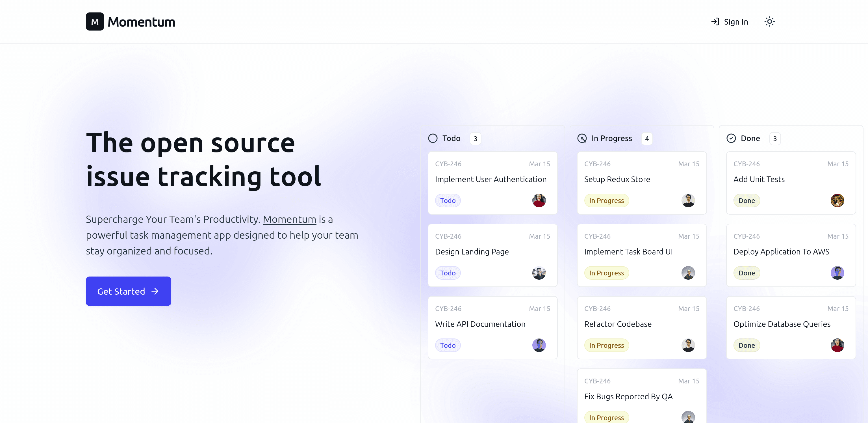868x423 pixels.
Task: Click assignee avatar on Refactor Codebase
Action: point(688,345)
